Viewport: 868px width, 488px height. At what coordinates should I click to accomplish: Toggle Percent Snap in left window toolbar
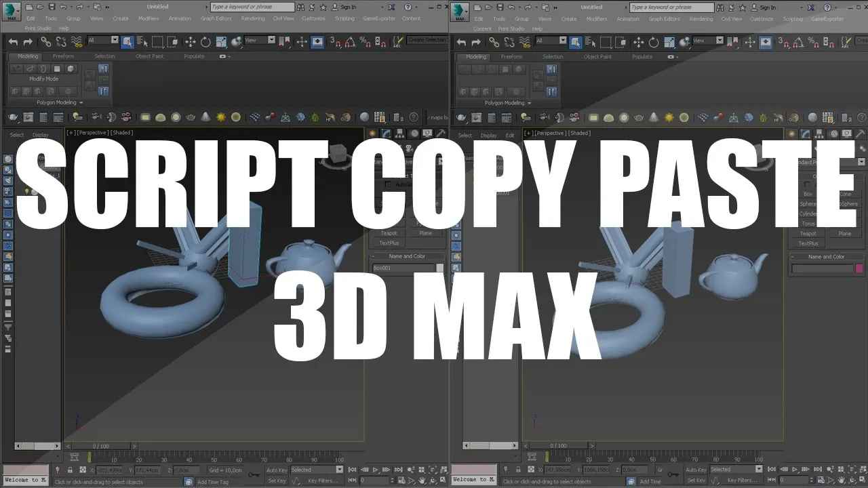tap(366, 42)
